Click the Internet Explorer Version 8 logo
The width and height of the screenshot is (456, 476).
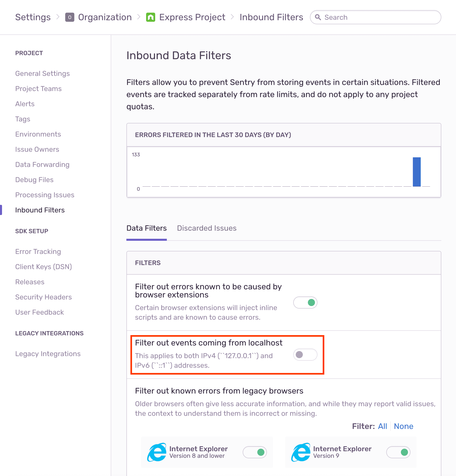click(157, 452)
